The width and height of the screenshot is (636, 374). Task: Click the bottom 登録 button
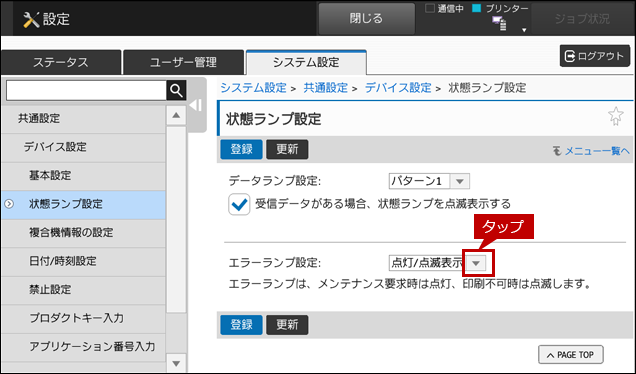point(241,325)
